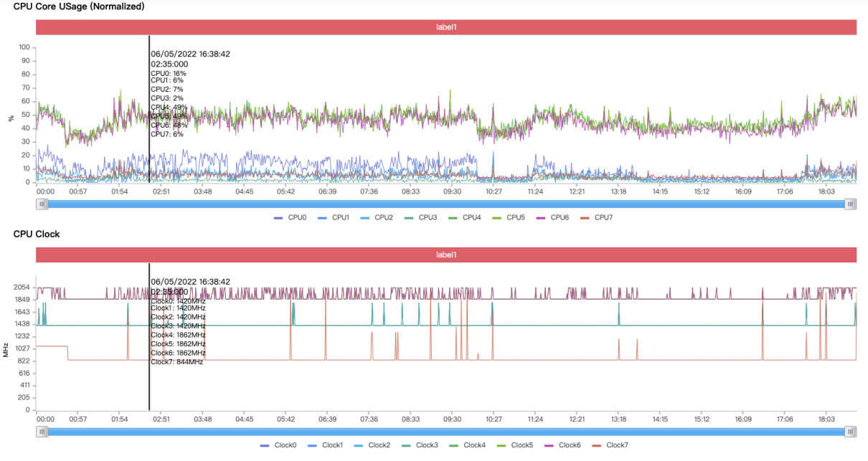Select the "CPU0: 16%" tooltip value

(x=168, y=73)
